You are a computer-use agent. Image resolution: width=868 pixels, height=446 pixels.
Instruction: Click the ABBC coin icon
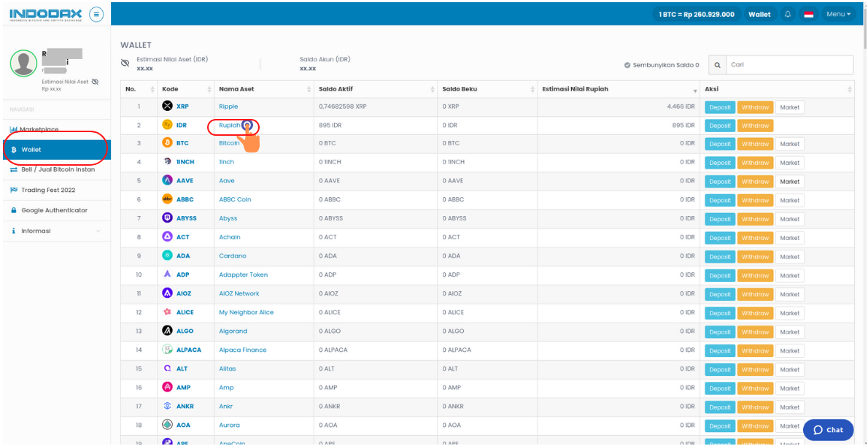click(x=167, y=199)
